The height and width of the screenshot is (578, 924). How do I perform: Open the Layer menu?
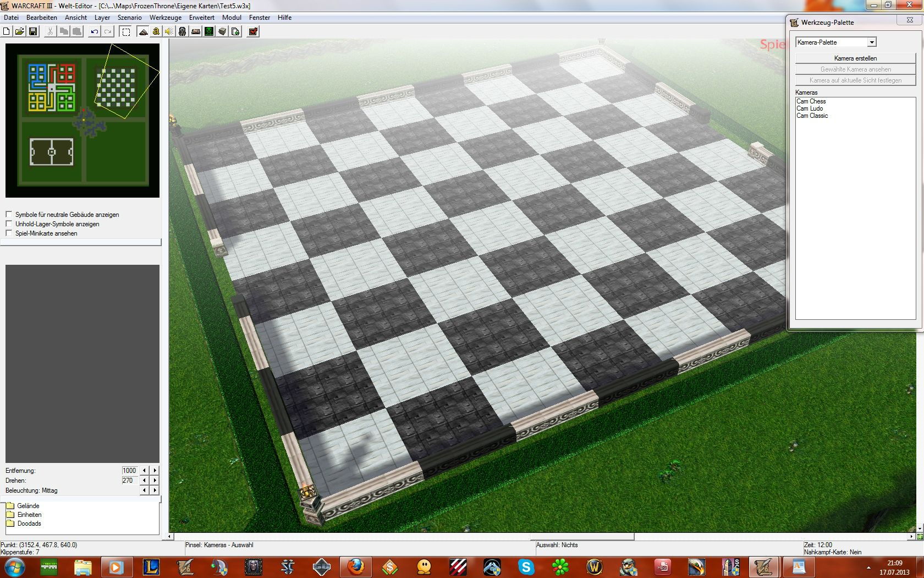(x=102, y=18)
